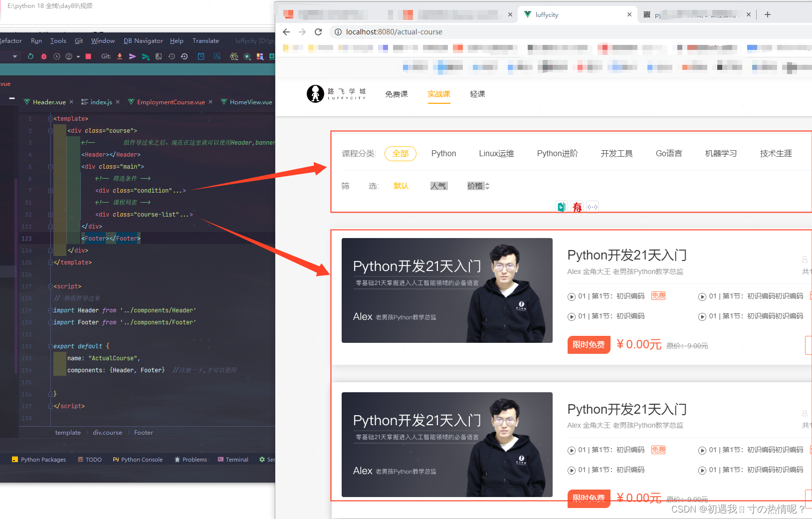Open the Window menu in IDE

(x=103, y=41)
